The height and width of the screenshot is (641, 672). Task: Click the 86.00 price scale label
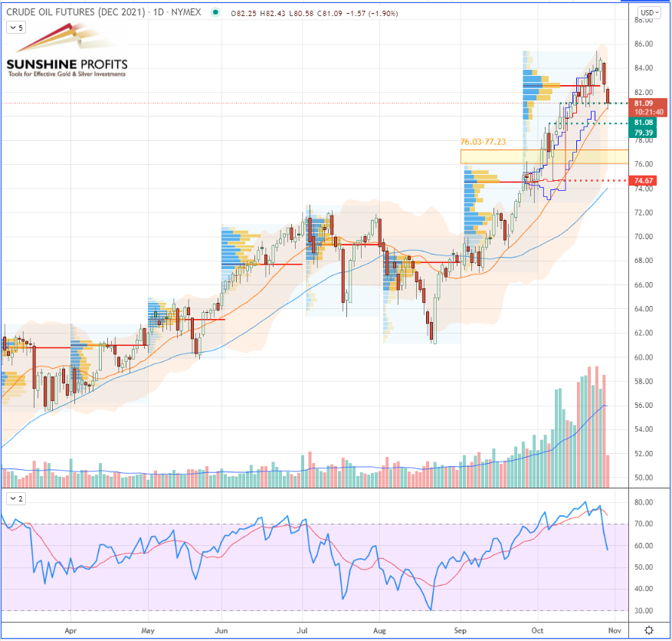[x=644, y=44]
